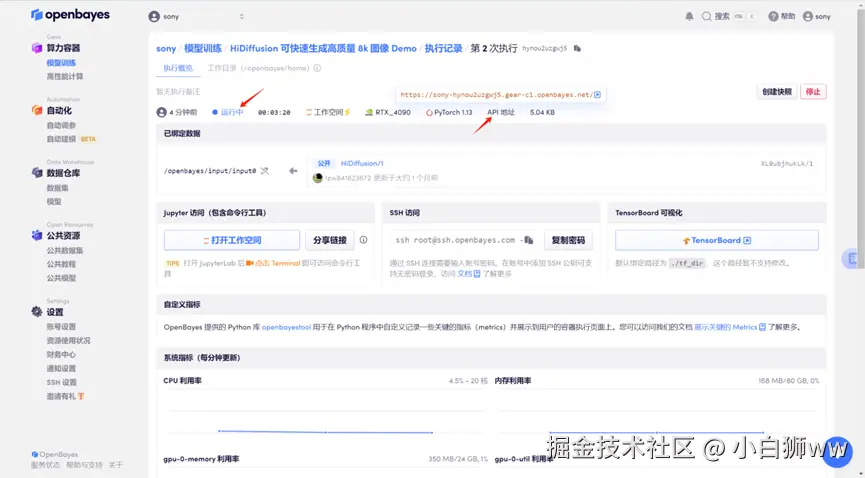Screen dimensions: 865x478
Task: Open the 数据仓库 icon section
Action: [37, 173]
